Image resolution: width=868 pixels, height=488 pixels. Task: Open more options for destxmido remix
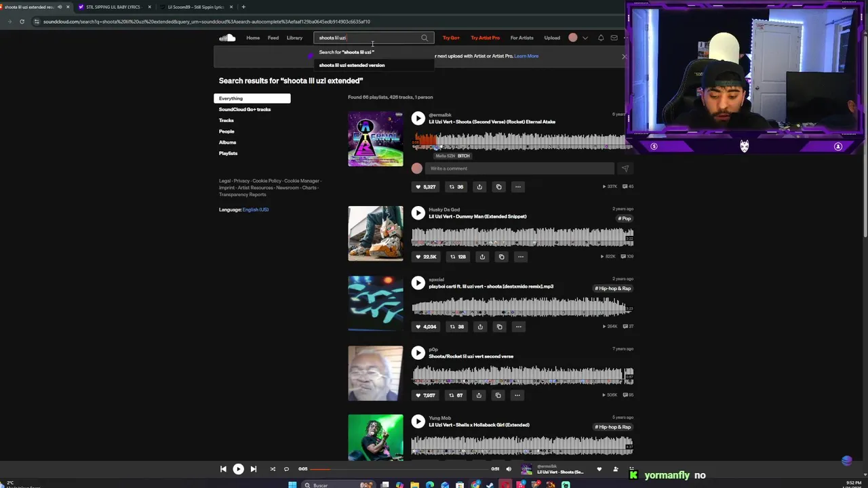(518, 327)
